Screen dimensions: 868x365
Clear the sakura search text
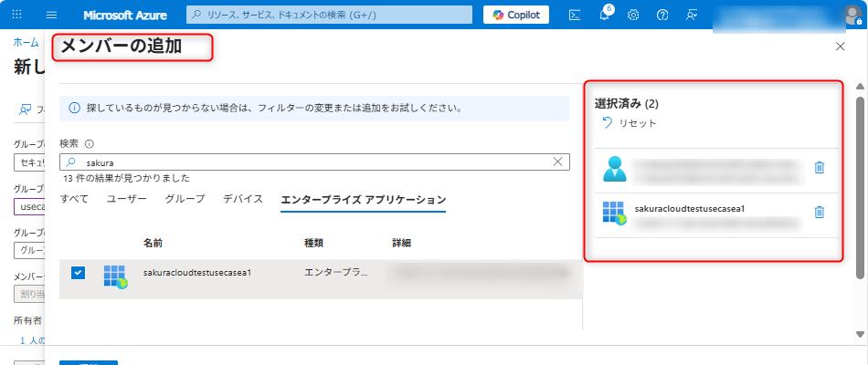[557, 162]
